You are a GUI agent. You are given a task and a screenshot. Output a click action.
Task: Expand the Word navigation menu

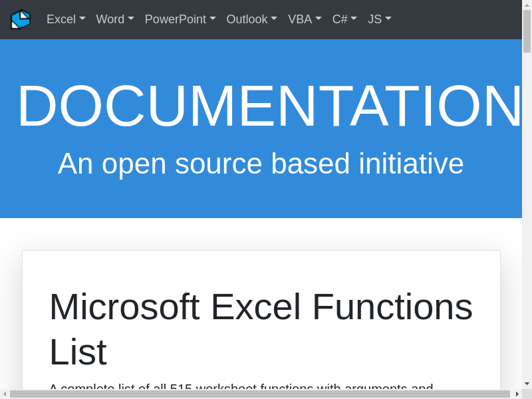coord(115,19)
